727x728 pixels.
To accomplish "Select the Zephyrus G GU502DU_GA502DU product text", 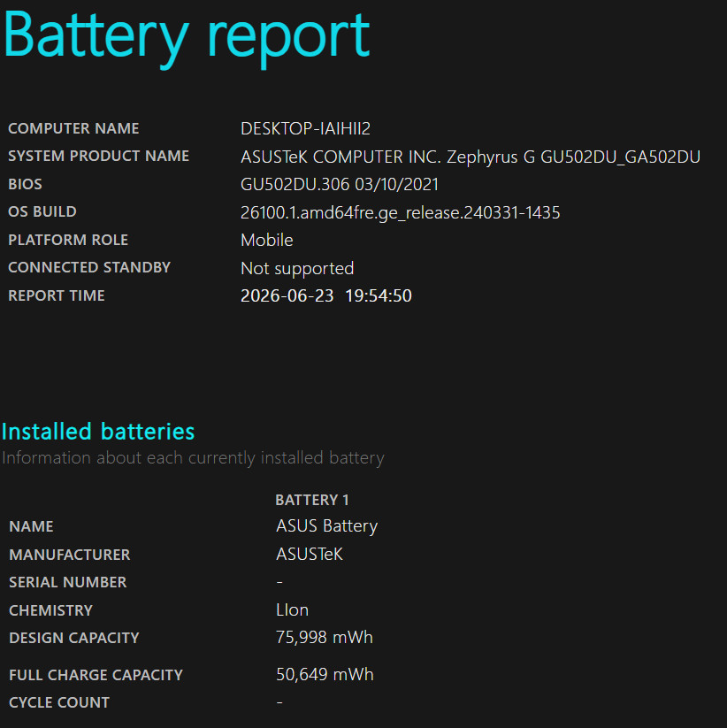I will pos(573,157).
